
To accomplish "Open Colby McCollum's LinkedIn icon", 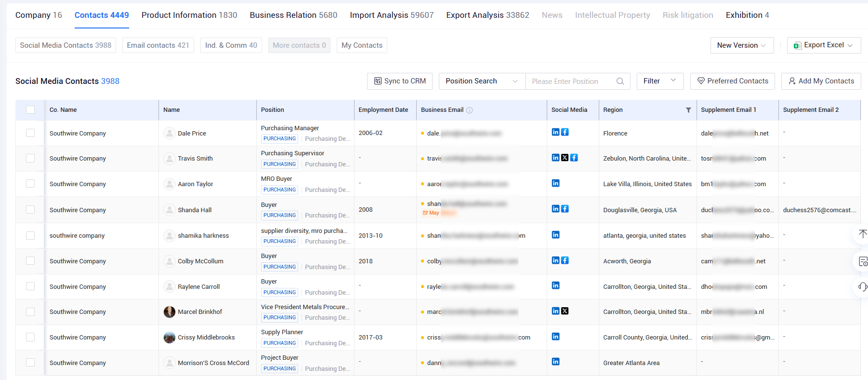I will tap(555, 260).
